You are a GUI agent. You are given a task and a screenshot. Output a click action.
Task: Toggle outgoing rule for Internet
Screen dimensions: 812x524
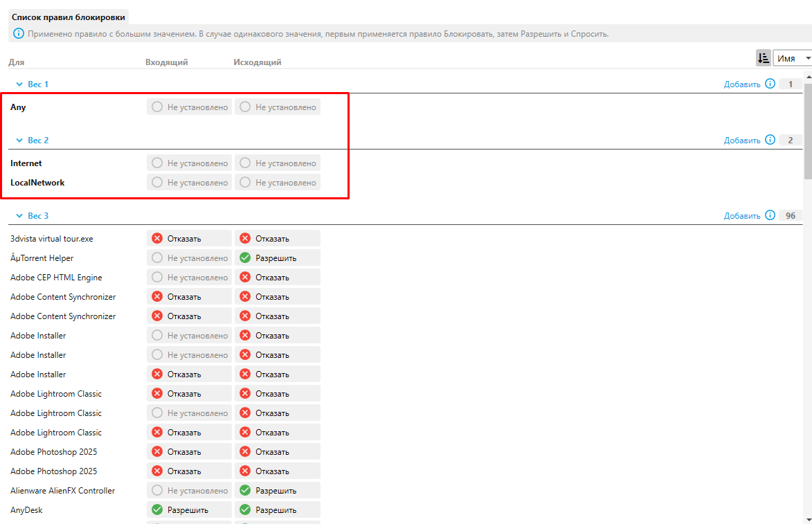277,163
